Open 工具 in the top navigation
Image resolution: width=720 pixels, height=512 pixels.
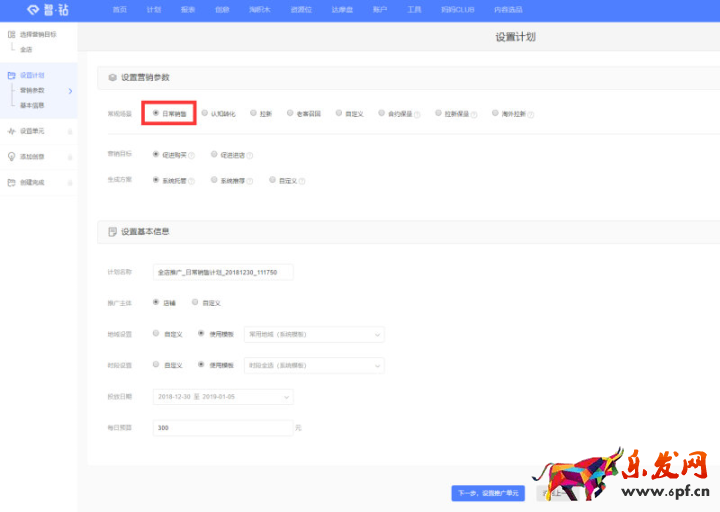[x=414, y=9]
